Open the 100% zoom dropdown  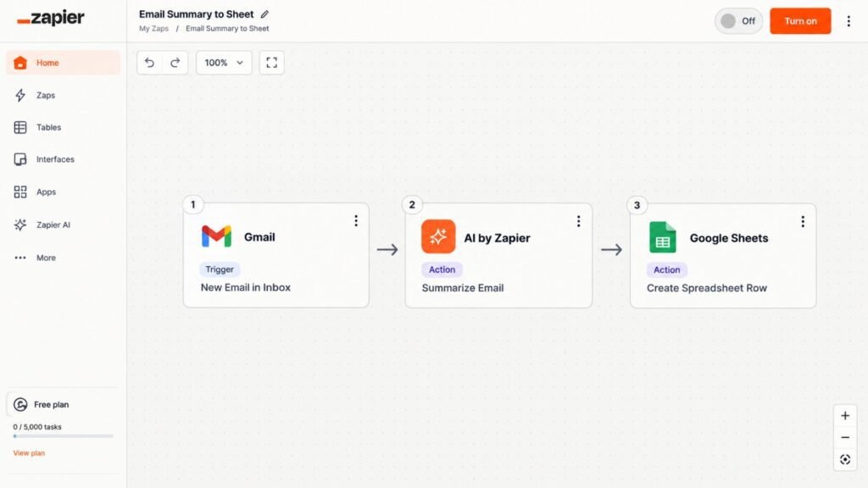pos(224,63)
